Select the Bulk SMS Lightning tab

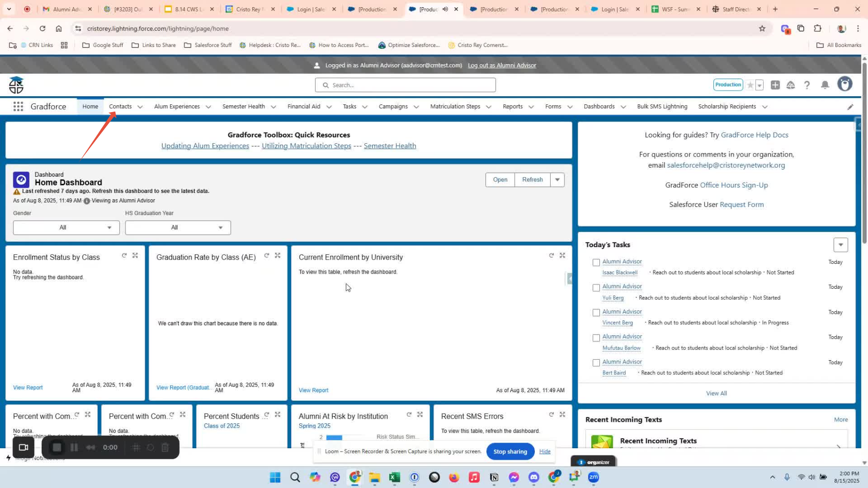(662, 107)
